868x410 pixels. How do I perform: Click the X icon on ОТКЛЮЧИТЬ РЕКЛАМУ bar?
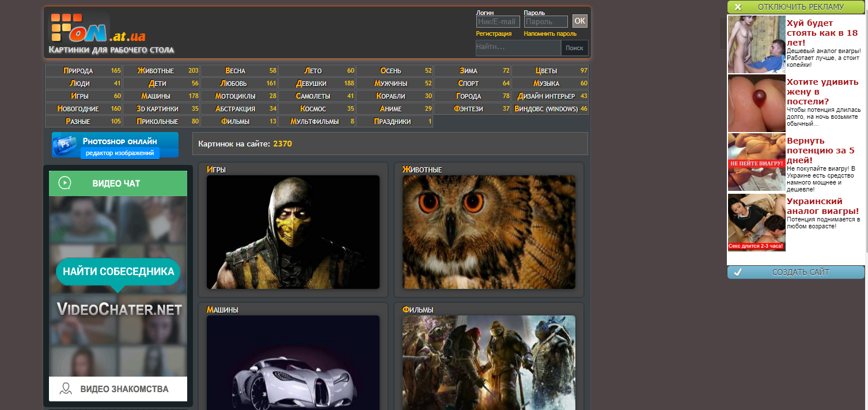tap(738, 7)
